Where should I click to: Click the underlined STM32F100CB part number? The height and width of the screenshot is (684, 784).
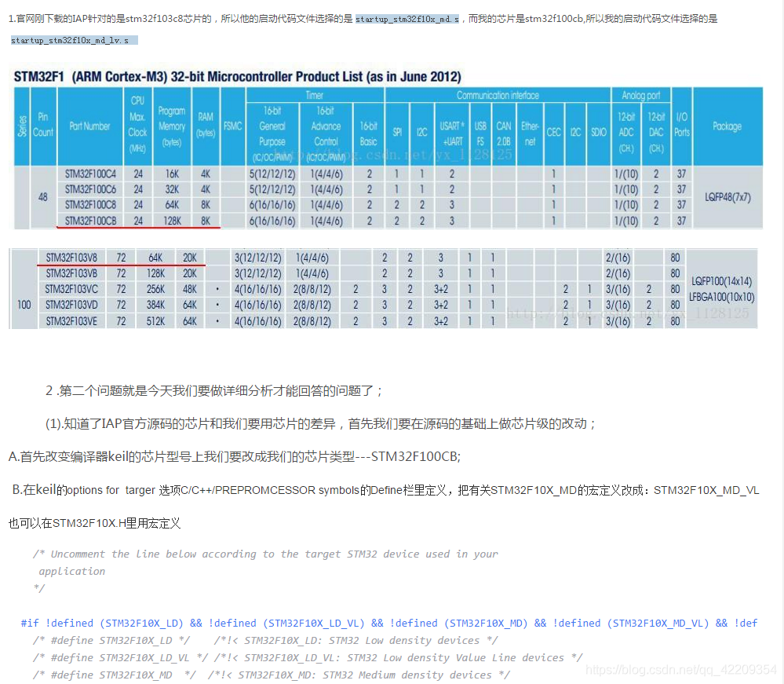tap(90, 221)
